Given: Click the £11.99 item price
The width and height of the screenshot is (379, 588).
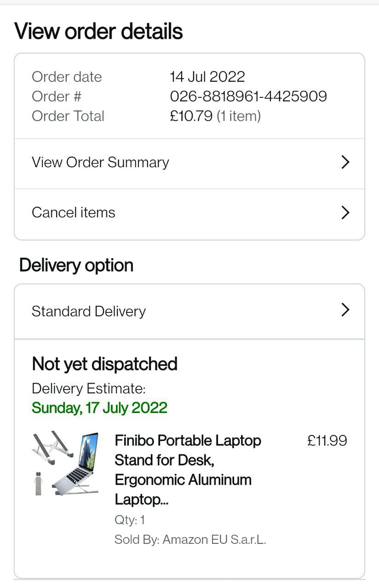Looking at the screenshot, I should pos(327,441).
